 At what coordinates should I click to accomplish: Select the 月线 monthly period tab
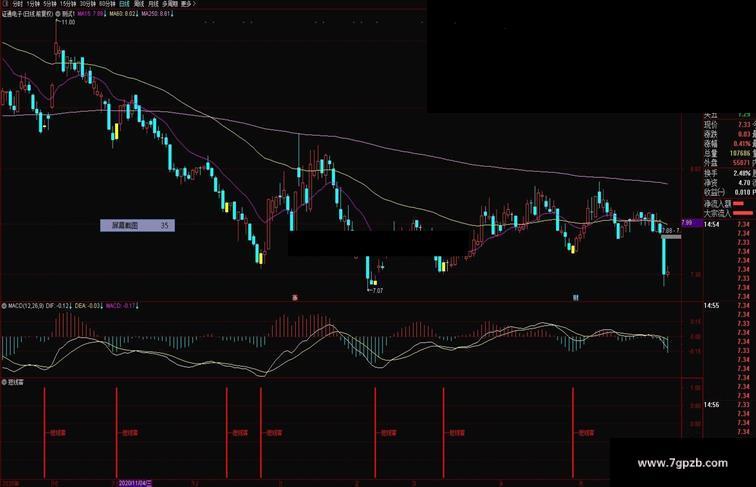[x=153, y=4]
